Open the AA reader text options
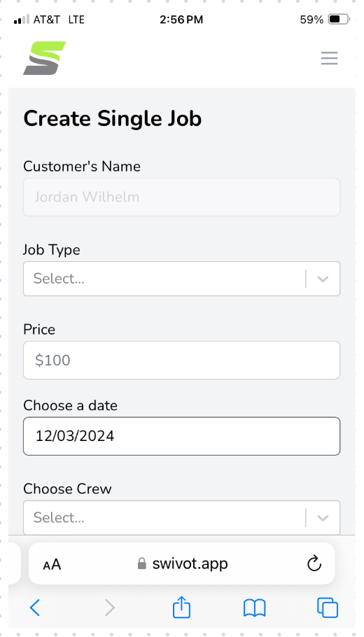The image size is (364, 637). point(52,564)
